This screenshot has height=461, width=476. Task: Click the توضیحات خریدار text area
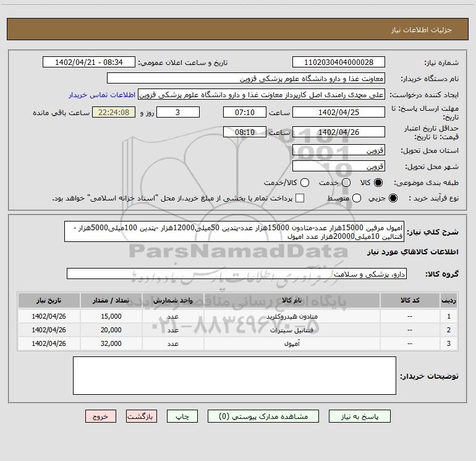234,376
